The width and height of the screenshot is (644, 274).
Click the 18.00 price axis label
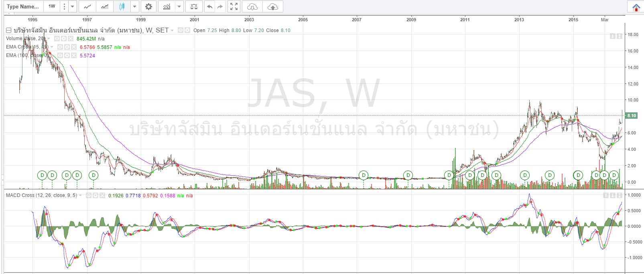(x=633, y=35)
